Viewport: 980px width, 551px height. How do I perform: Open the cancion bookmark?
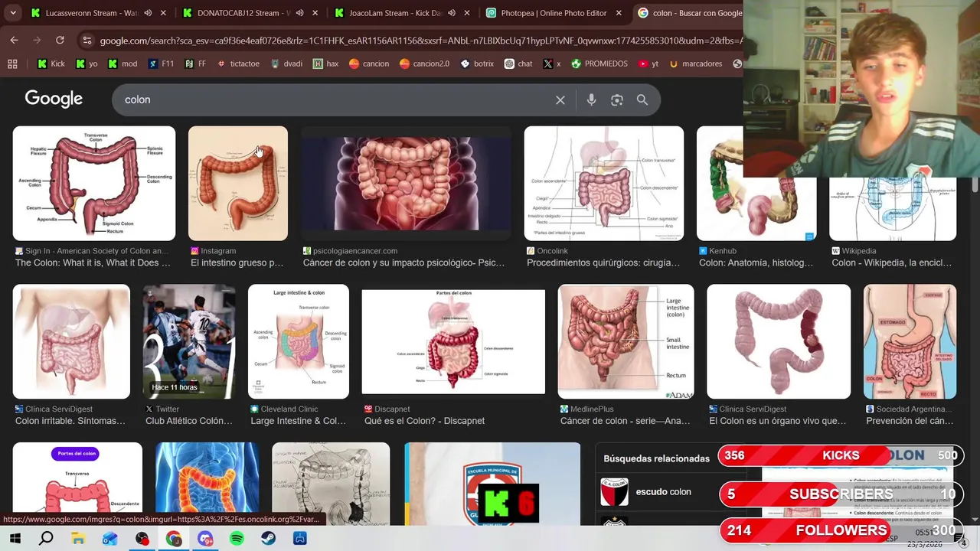click(369, 64)
